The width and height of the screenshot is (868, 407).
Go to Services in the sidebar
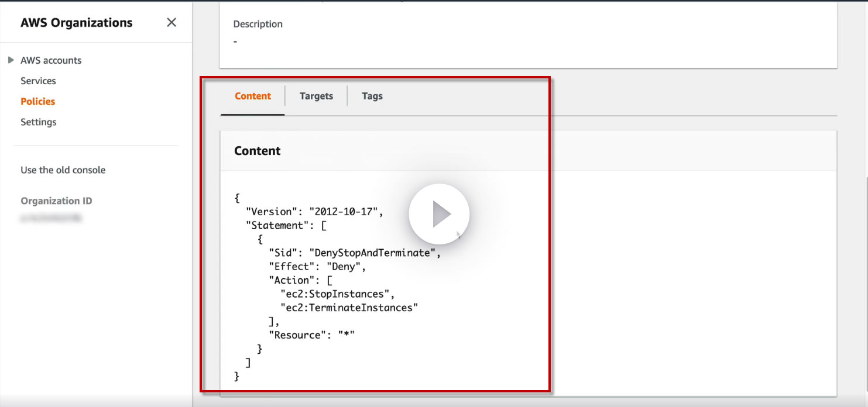[x=38, y=81]
